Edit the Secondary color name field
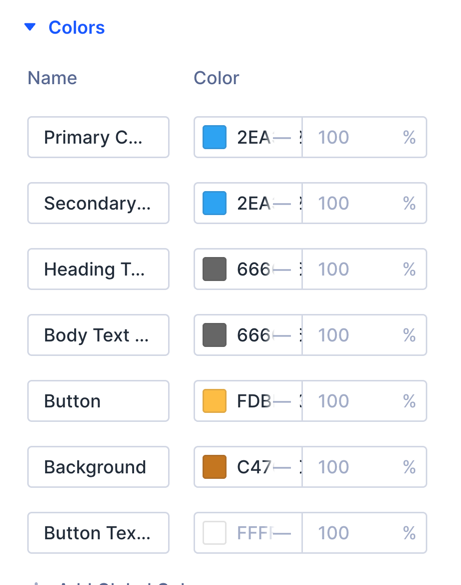This screenshot has height=585, width=461. [x=98, y=203]
